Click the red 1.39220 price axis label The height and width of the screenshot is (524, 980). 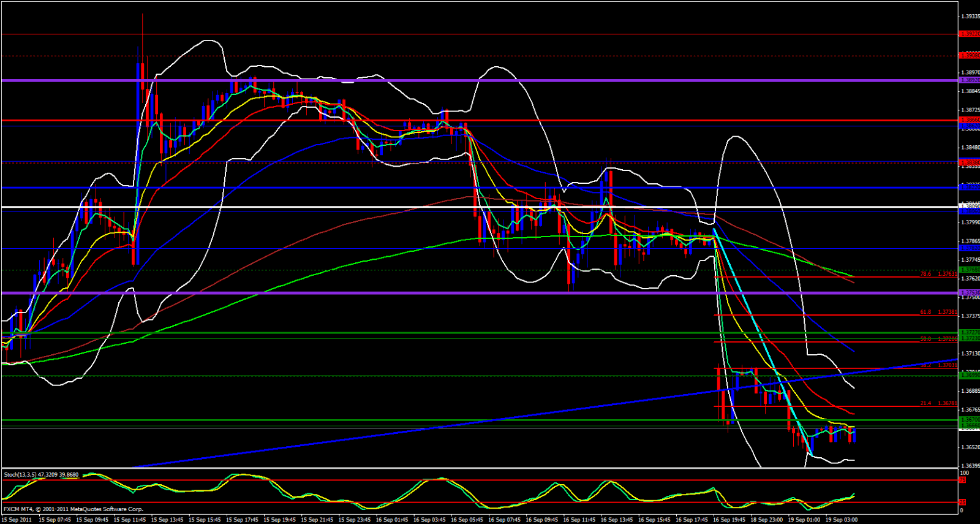click(969, 34)
